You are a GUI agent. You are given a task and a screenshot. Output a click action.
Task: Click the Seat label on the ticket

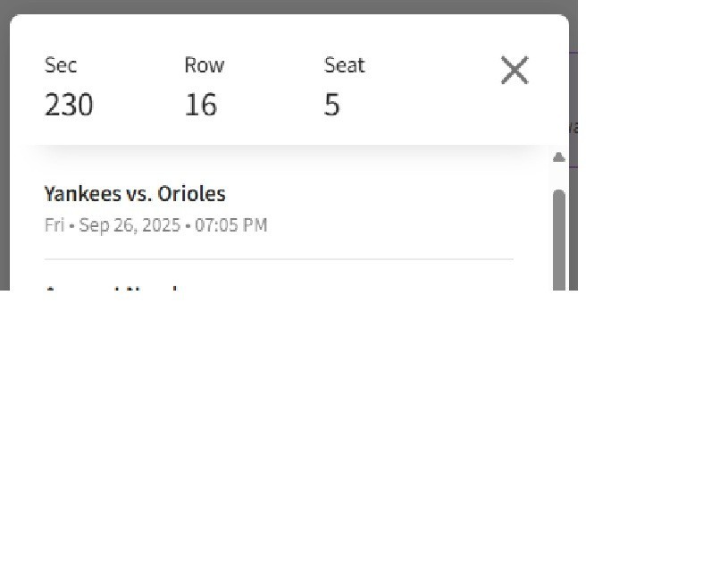[344, 64]
